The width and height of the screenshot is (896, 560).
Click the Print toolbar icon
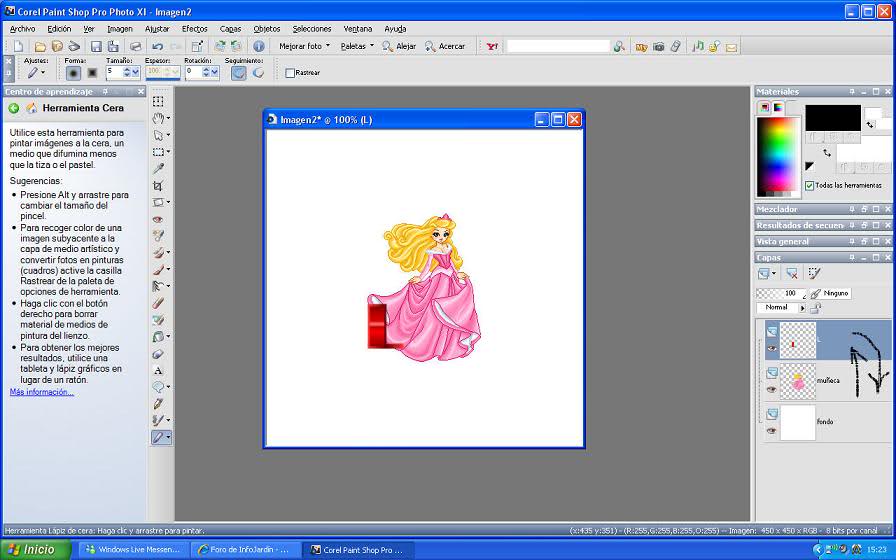pyautogui.click(x=135, y=46)
